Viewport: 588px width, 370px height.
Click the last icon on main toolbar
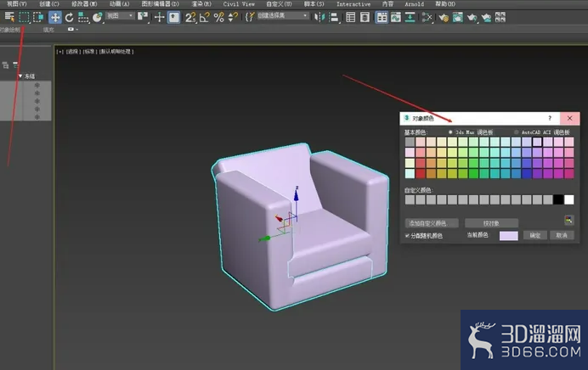(500, 17)
